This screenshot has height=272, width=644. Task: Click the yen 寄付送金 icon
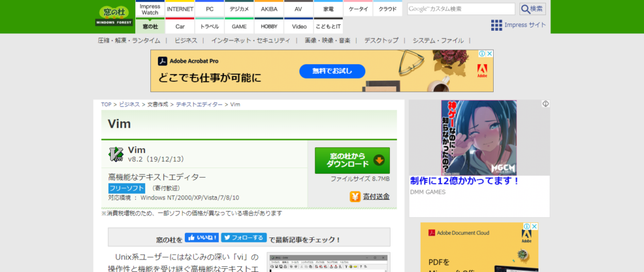click(x=355, y=197)
